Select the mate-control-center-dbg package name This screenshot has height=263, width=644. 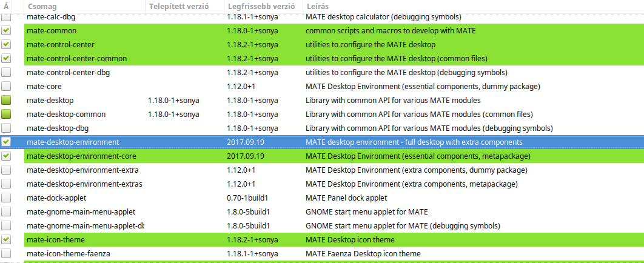click(68, 73)
